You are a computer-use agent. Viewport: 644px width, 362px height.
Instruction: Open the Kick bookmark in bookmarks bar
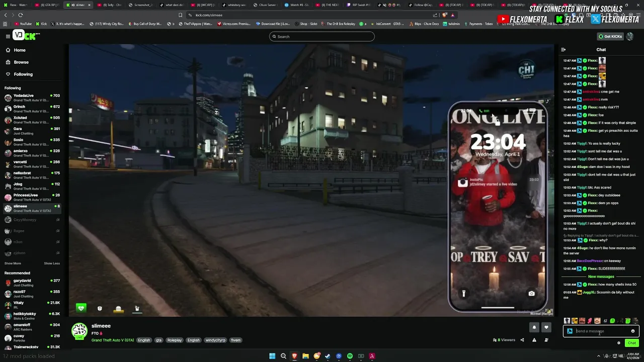(x=41, y=24)
